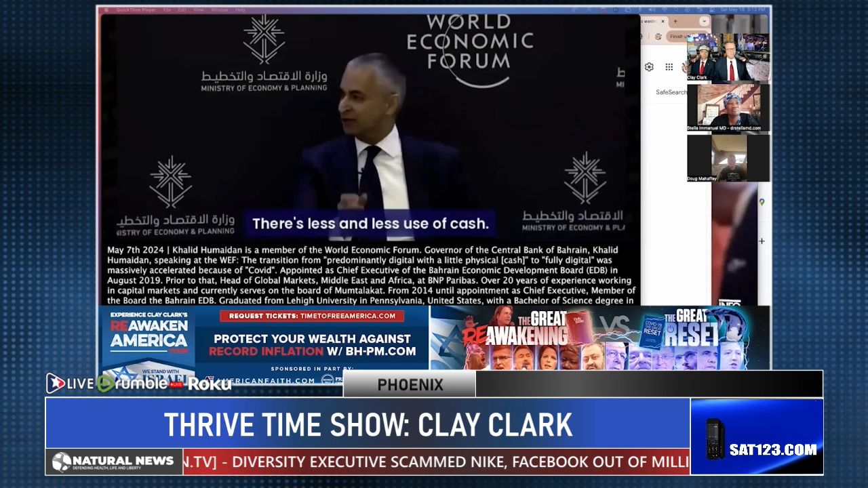The width and height of the screenshot is (868, 488).
Task: Click the plus icon in the side panel
Action: 762,241
